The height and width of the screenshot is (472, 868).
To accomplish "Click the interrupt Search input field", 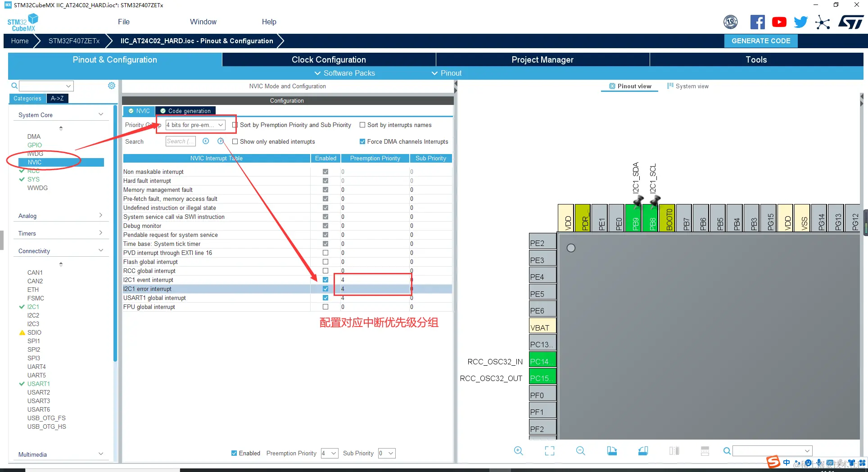I will [181, 141].
